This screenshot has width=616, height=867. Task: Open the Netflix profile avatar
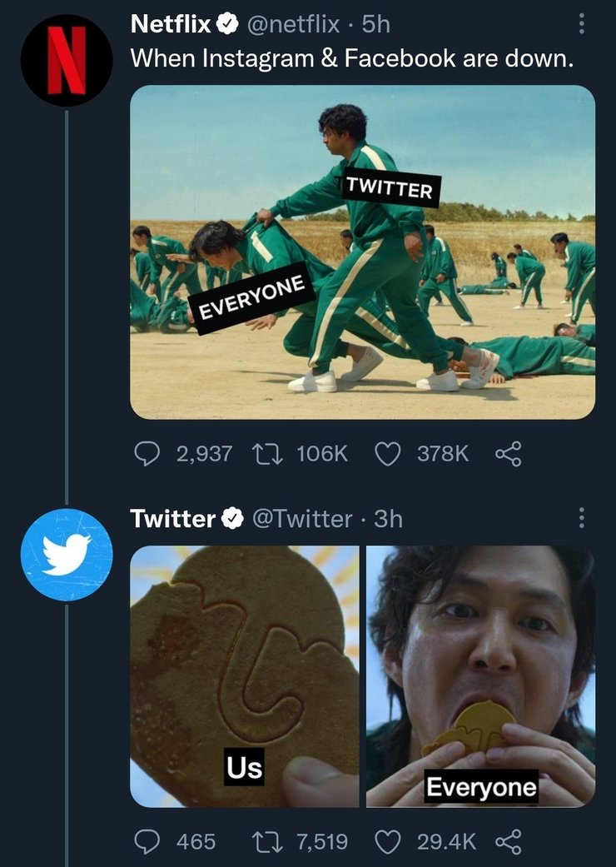(x=67, y=60)
